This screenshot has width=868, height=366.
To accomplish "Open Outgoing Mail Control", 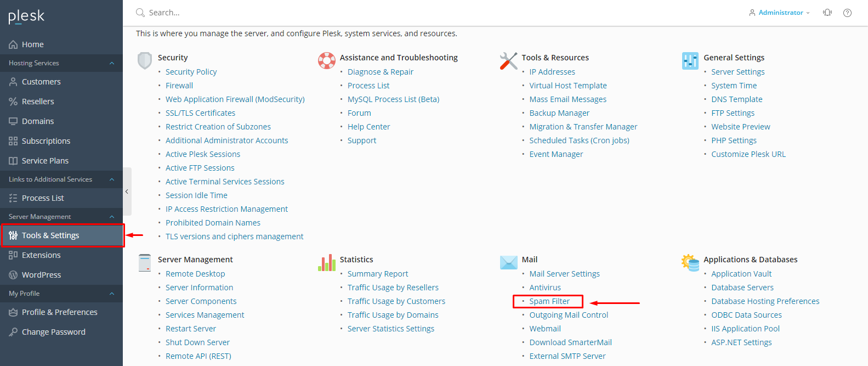I will click(569, 315).
